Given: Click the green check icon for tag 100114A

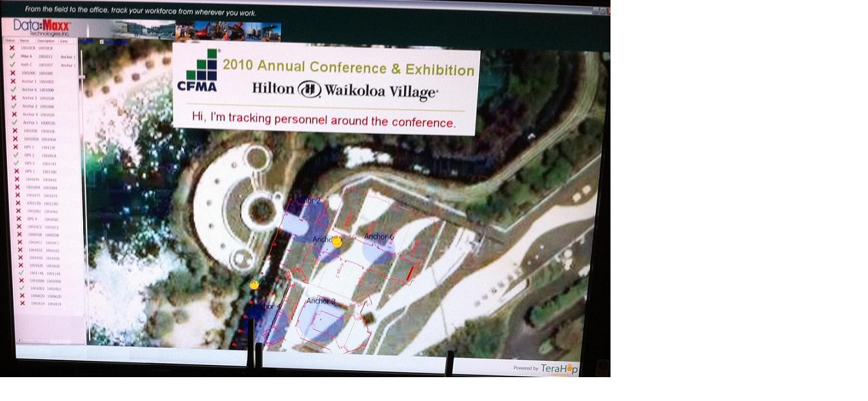Looking at the screenshot, I should click(21, 273).
